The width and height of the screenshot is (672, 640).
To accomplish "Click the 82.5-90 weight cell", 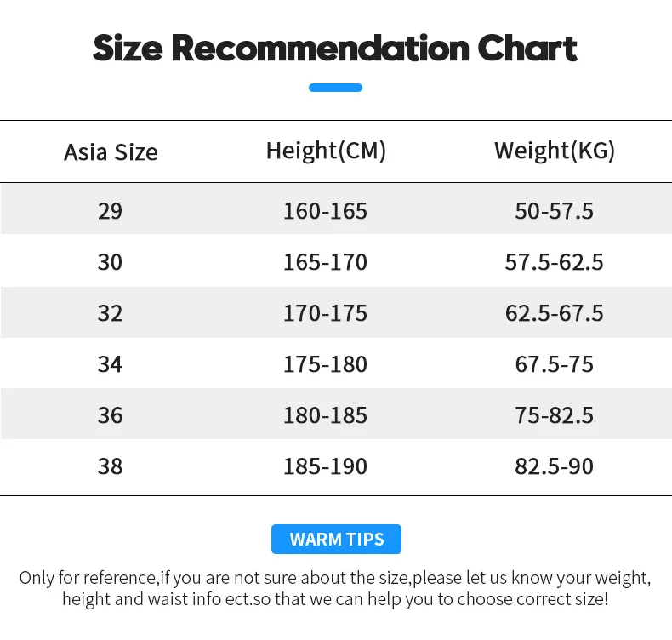I will point(554,466).
